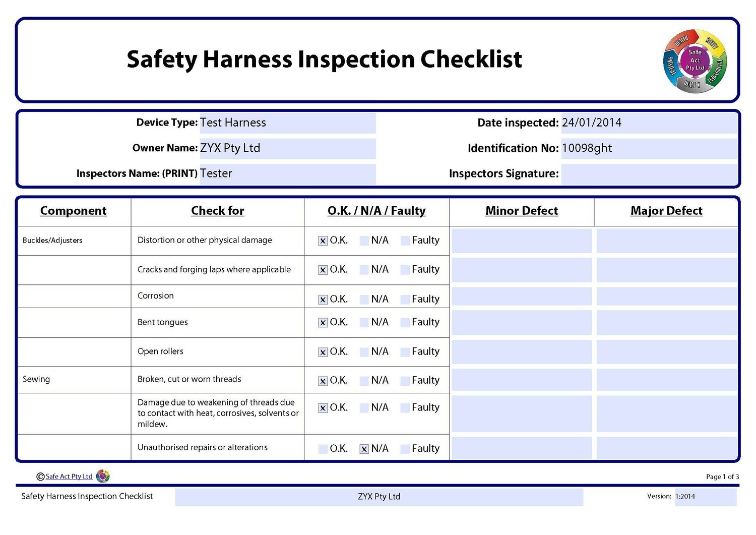This screenshot has width=756, height=535.
Task: Click the Version field in the footer
Action: pyautogui.click(x=705, y=497)
